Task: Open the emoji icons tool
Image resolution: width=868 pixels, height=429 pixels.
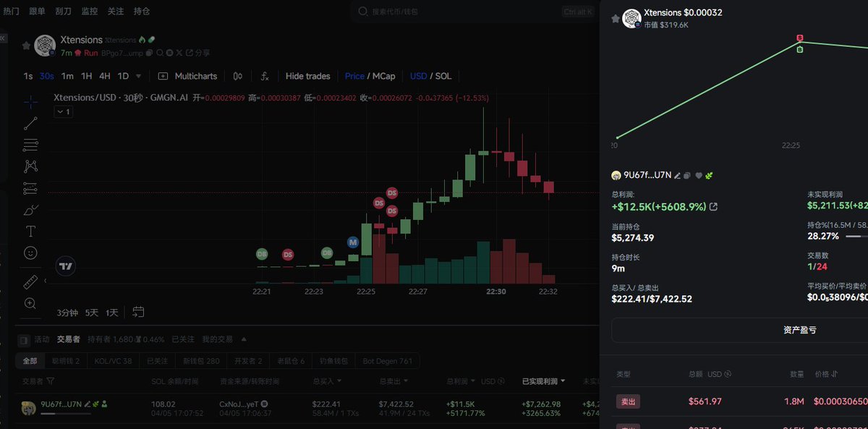Action: coord(30,253)
